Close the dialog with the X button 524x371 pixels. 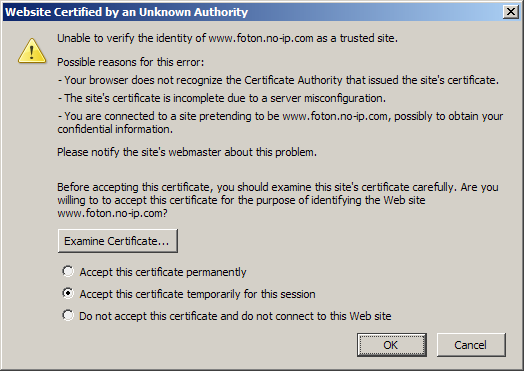pyautogui.click(x=511, y=12)
